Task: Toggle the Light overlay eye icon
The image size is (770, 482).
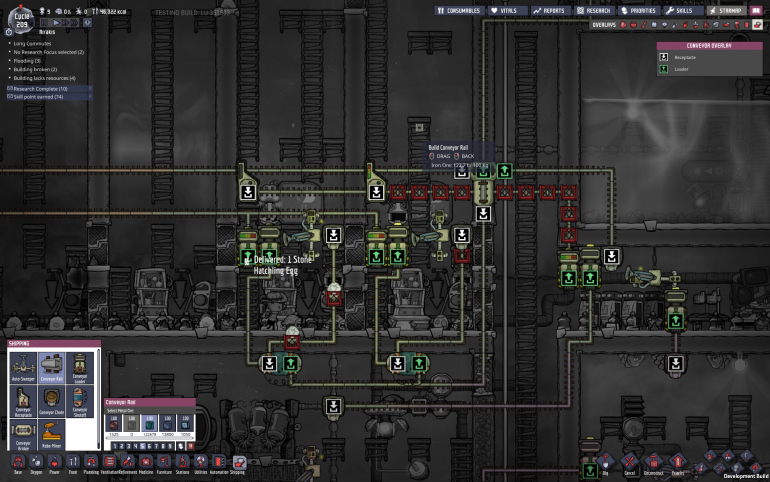Action: click(x=664, y=25)
